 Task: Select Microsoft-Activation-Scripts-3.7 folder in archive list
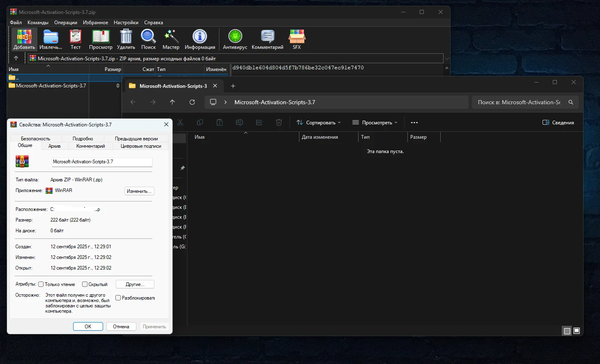51,86
